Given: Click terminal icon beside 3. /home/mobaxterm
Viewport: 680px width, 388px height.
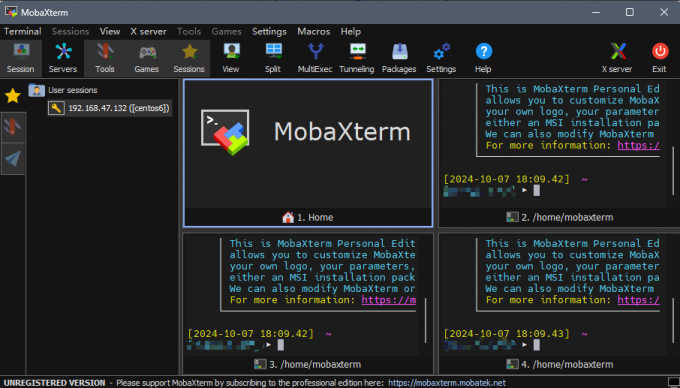Looking at the screenshot, I should coord(260,364).
